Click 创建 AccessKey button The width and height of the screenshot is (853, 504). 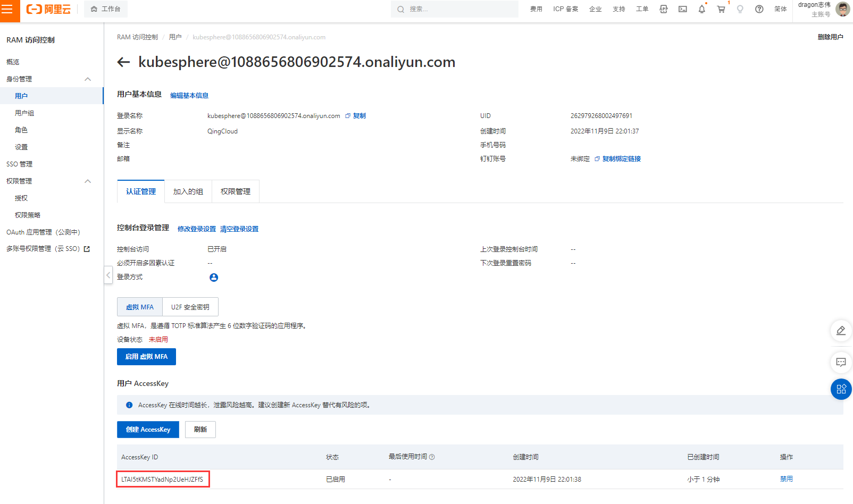coord(148,430)
